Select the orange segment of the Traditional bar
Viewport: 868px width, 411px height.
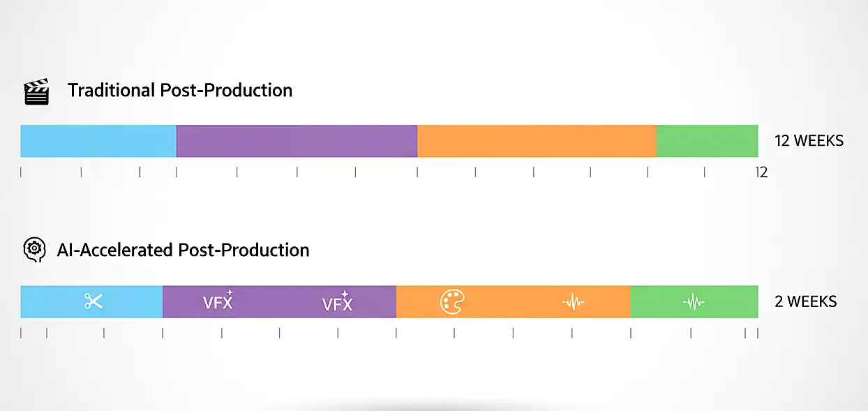[x=537, y=141]
